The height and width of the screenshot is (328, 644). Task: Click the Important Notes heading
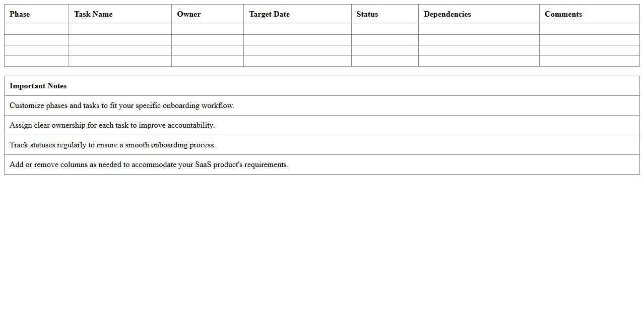[x=38, y=86]
